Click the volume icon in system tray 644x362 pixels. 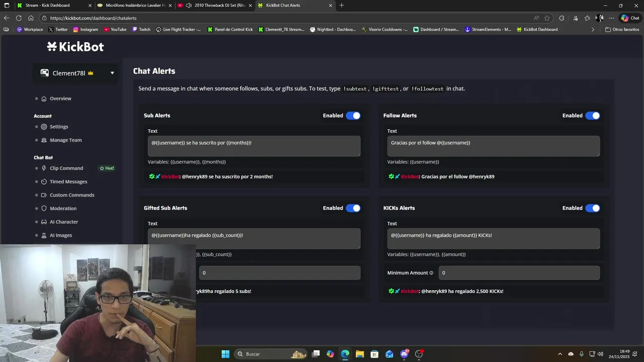point(600,354)
